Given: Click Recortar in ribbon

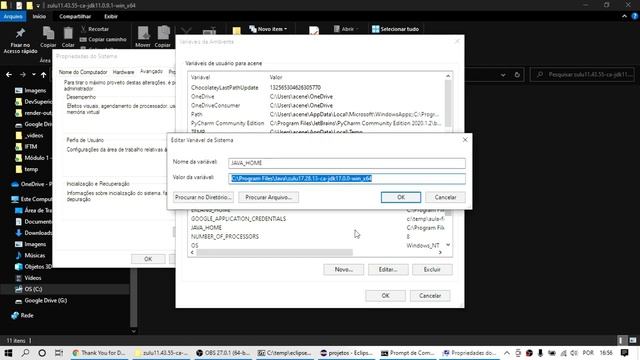Looking at the screenshot, I should (95, 29).
